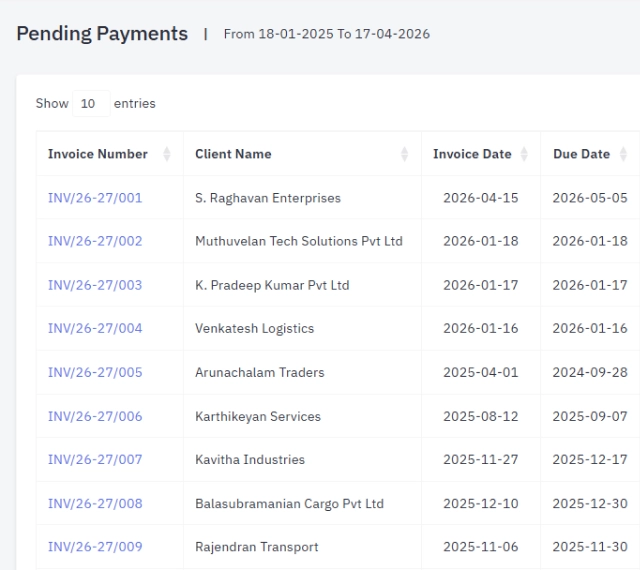Open invoice INV/26-27/002
The height and width of the screenshot is (570, 640).
coord(95,241)
